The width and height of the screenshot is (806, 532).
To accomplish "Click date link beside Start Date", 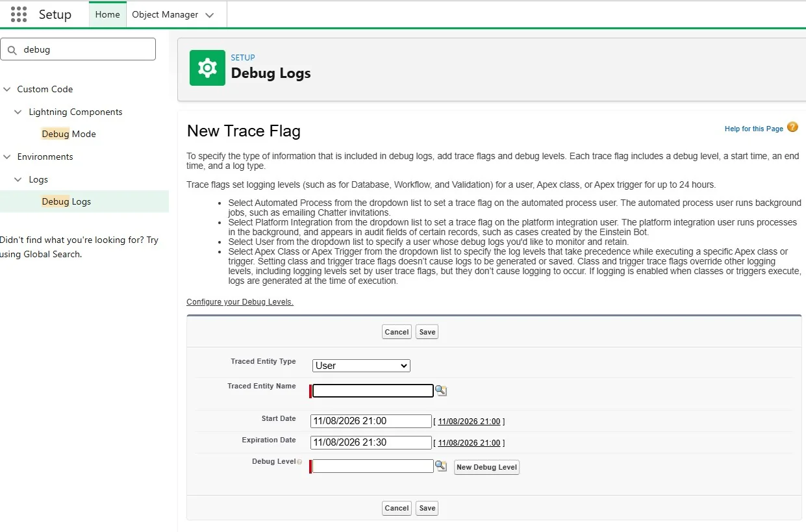I will coord(469,422).
